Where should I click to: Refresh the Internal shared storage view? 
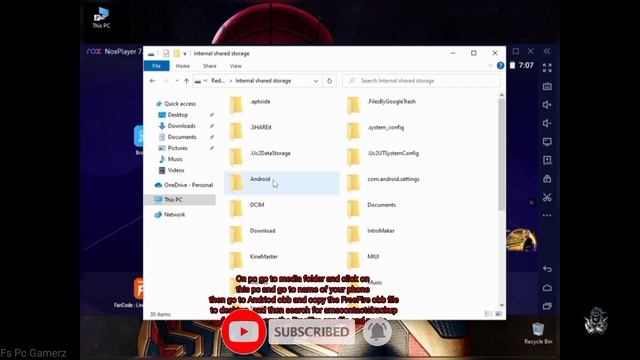click(x=329, y=81)
